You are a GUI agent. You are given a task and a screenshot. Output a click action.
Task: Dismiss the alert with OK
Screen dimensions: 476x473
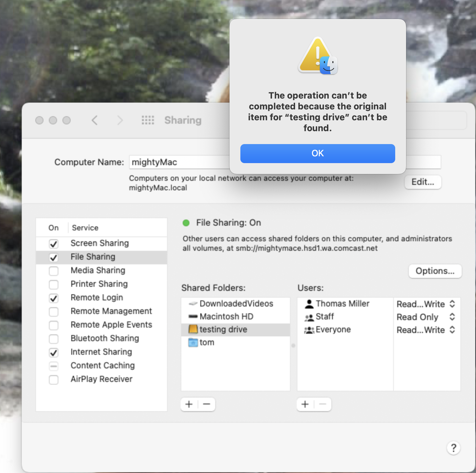pos(317,153)
